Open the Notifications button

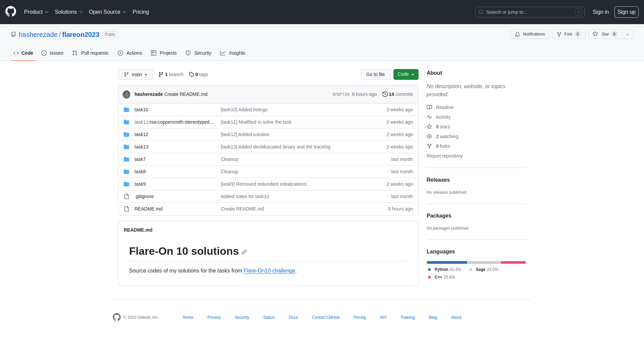coord(530,34)
